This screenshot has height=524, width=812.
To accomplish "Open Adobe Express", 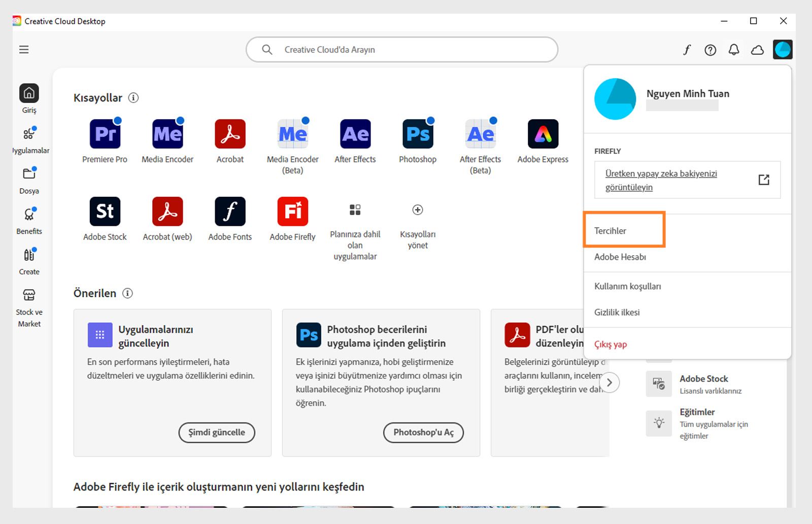I will [542, 133].
